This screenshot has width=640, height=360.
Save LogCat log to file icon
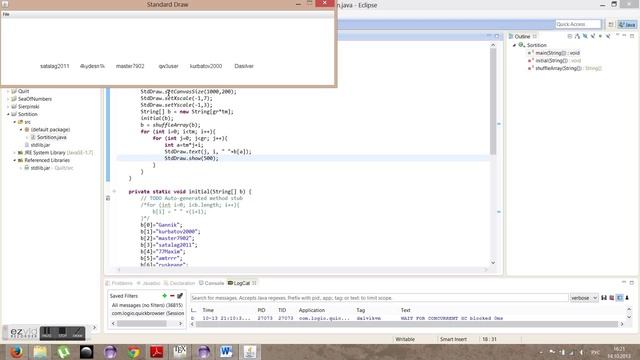point(604,298)
